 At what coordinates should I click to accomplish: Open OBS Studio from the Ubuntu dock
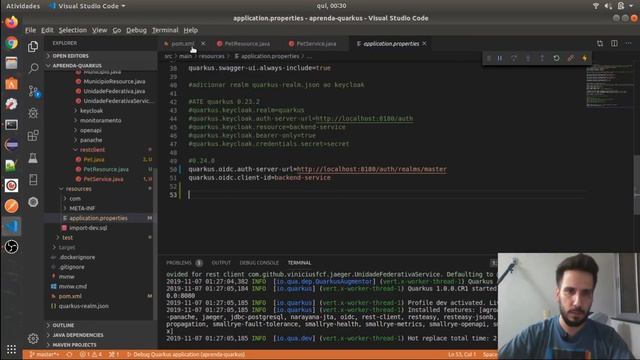point(11,247)
